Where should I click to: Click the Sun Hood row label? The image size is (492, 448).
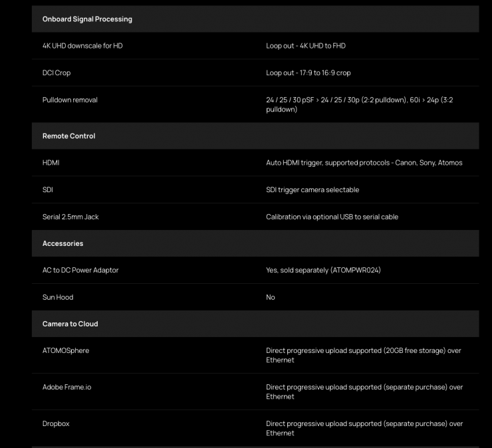pyautogui.click(x=58, y=297)
